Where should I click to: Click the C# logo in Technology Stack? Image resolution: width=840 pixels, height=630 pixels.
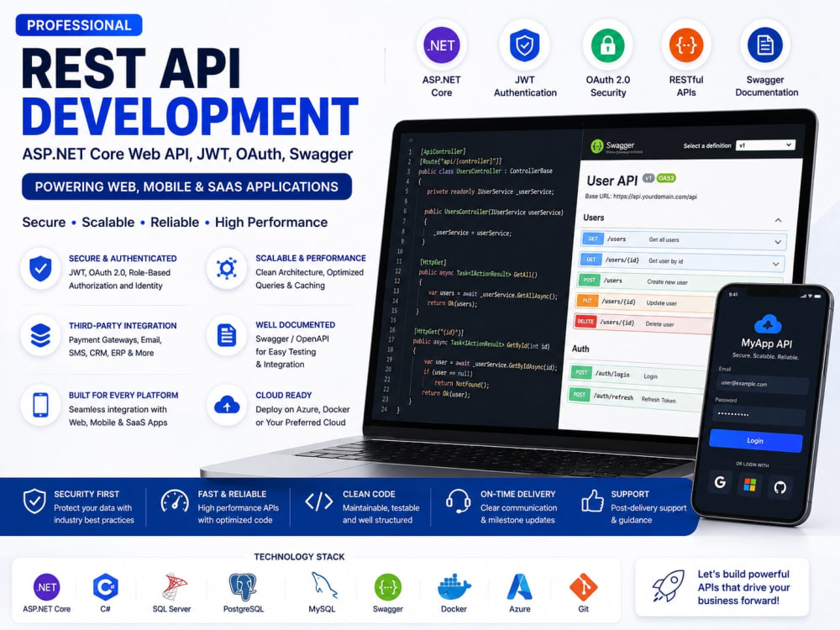[105, 587]
